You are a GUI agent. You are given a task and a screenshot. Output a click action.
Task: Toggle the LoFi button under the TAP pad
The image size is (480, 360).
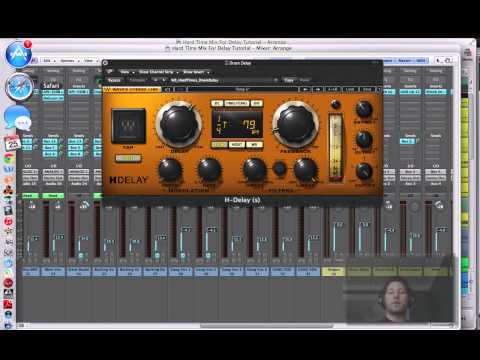point(128,158)
